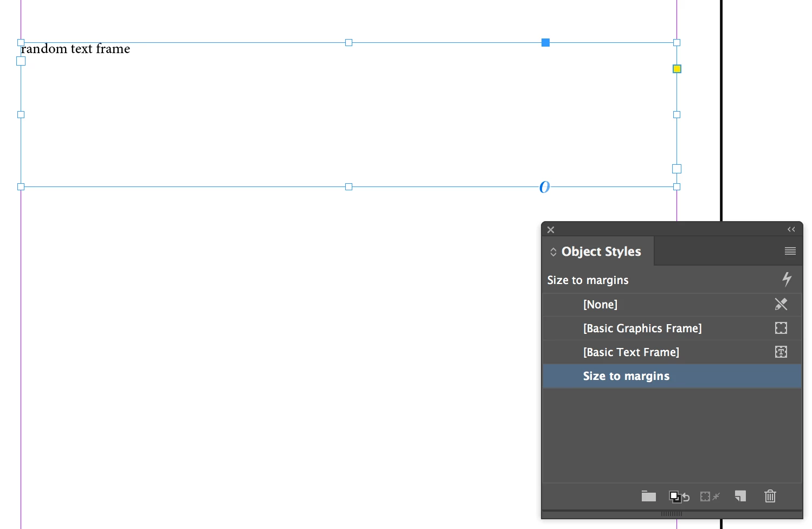Click the text frame in port

click(x=21, y=61)
